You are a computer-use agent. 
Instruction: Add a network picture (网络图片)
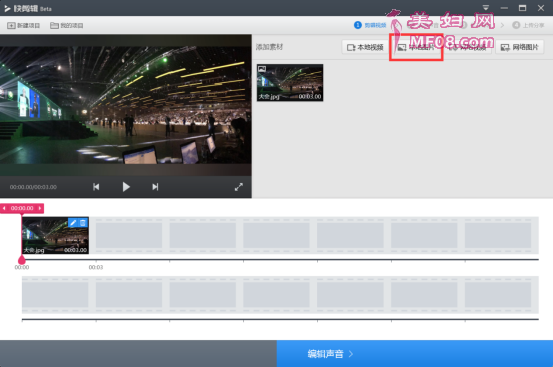tap(519, 47)
